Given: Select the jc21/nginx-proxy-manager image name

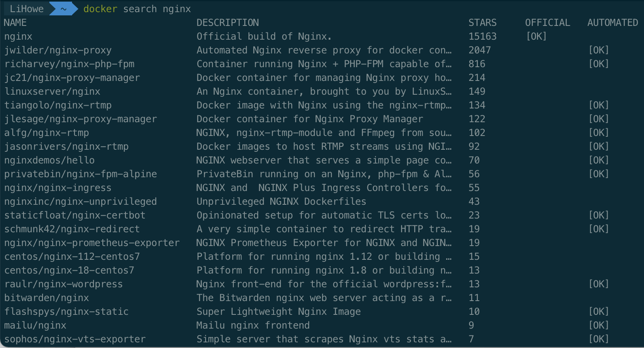Looking at the screenshot, I should 72,78.
